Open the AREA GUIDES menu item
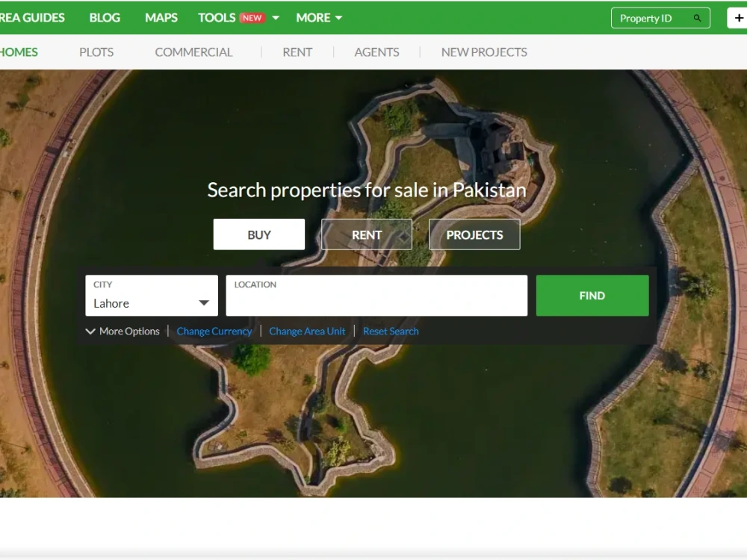This screenshot has height=560, width=747. pos(32,18)
